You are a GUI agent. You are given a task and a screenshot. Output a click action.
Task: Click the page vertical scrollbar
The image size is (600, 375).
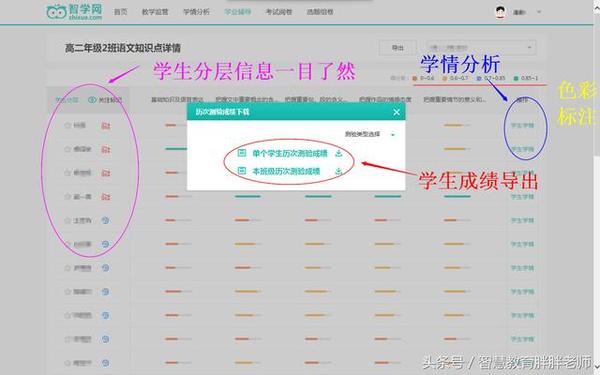pyautogui.click(x=597, y=188)
